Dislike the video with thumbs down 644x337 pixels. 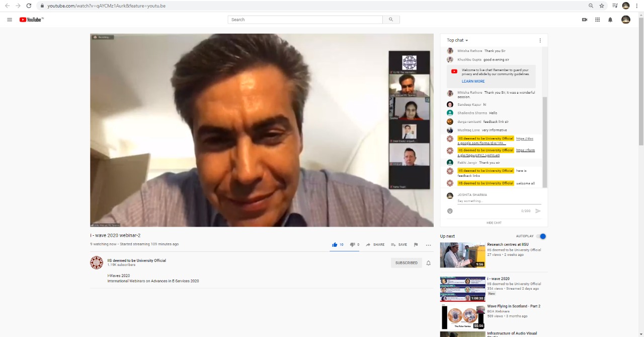(353, 245)
